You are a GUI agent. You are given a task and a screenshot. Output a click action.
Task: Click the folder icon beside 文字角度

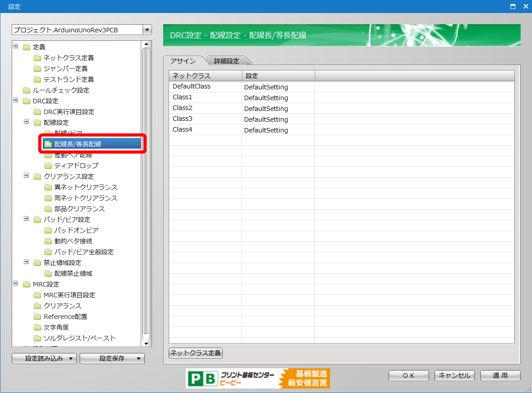point(37,327)
